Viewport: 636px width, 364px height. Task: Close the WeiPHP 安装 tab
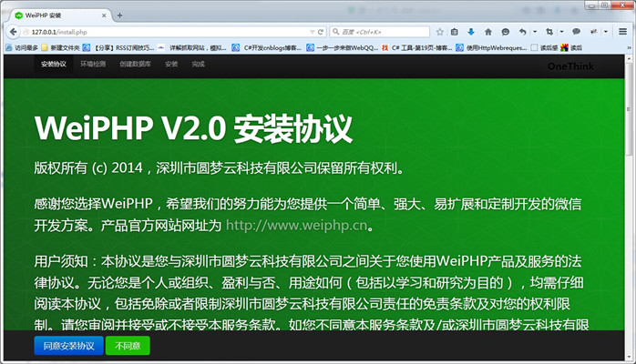coord(104,15)
